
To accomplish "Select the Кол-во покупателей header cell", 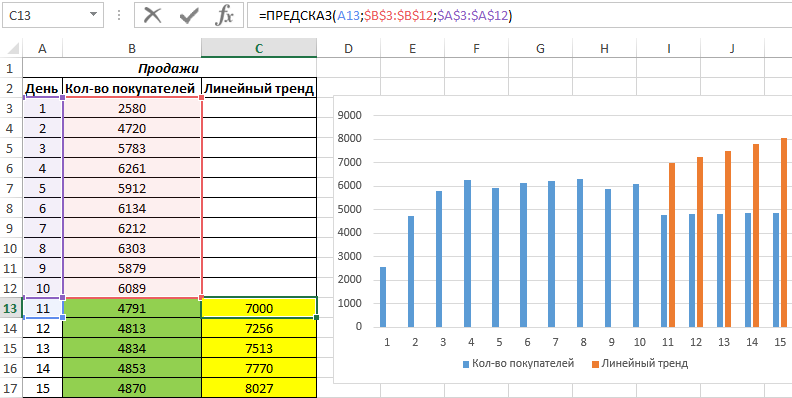I will point(132,88).
